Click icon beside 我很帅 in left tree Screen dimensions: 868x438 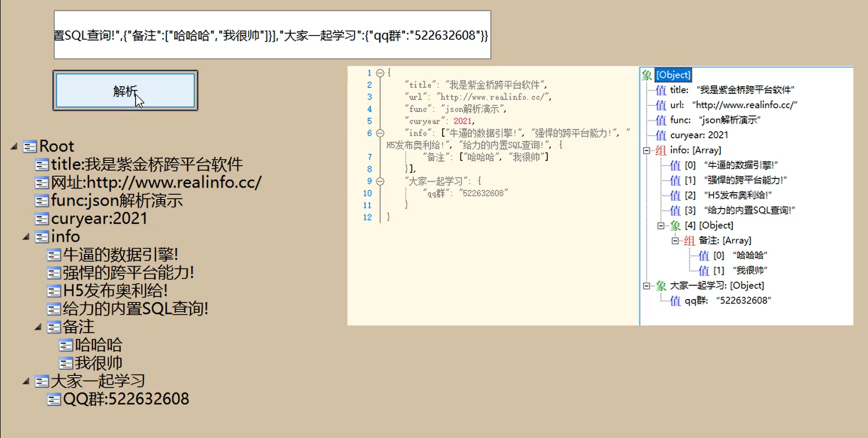(x=66, y=363)
